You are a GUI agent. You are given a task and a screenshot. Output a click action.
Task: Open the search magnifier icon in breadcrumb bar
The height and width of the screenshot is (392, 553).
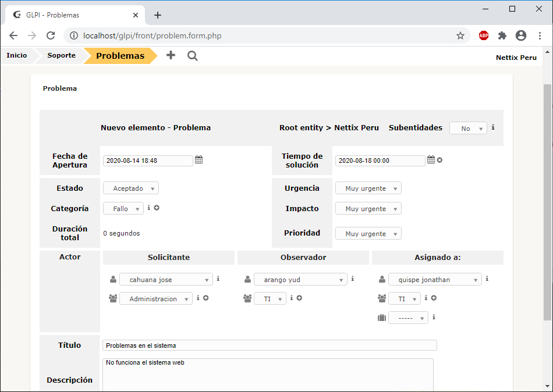[x=192, y=55]
